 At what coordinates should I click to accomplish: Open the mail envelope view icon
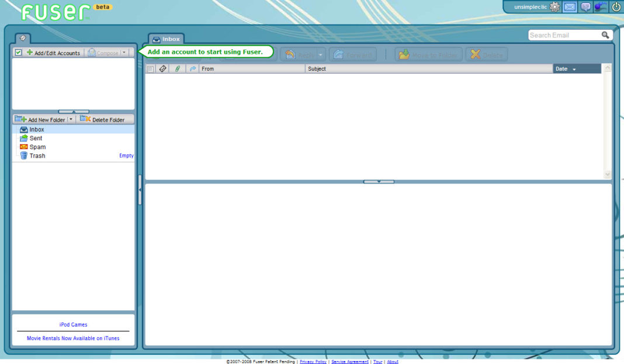pos(570,7)
